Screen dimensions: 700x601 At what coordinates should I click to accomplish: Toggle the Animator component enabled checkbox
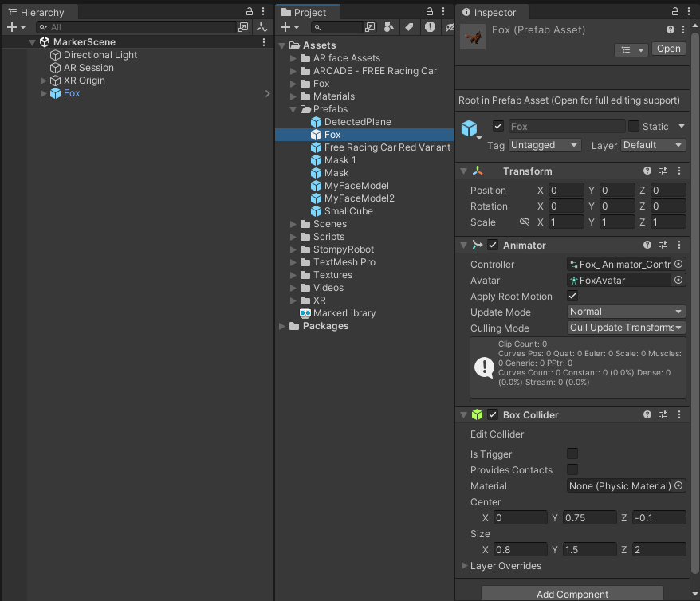pyautogui.click(x=493, y=245)
